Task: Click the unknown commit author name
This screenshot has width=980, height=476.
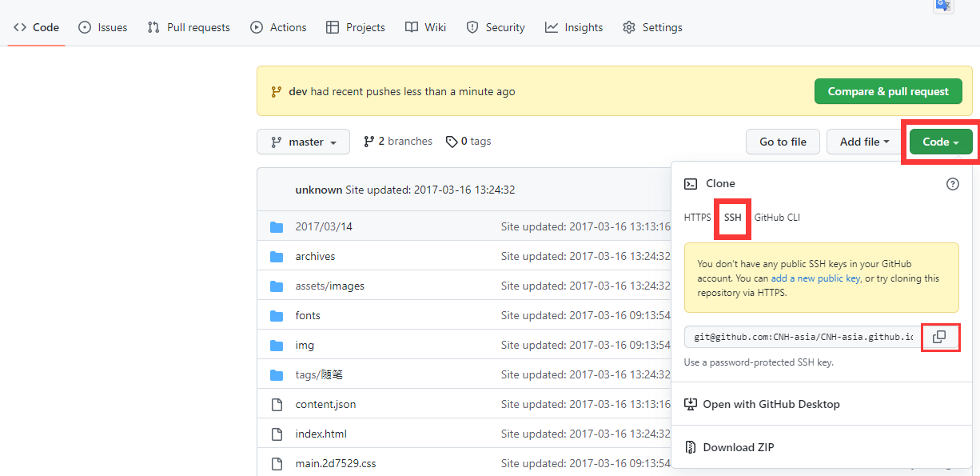Action: click(x=318, y=190)
